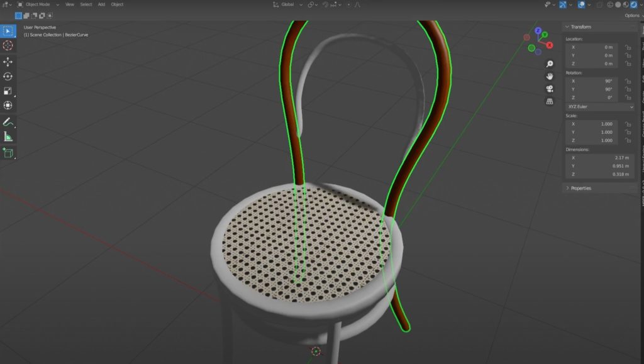644x364 pixels.
Task: Click the Pan view hand icon
Action: [549, 76]
